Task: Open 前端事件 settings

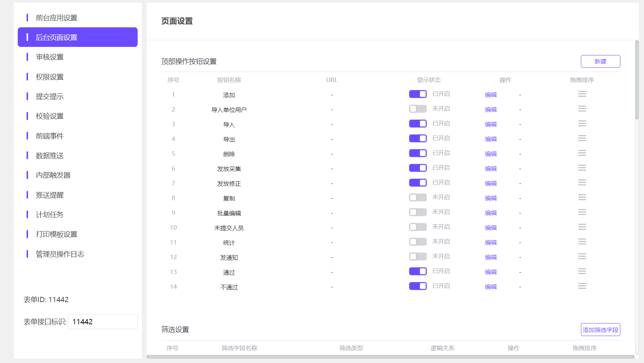Action: pyautogui.click(x=78, y=136)
